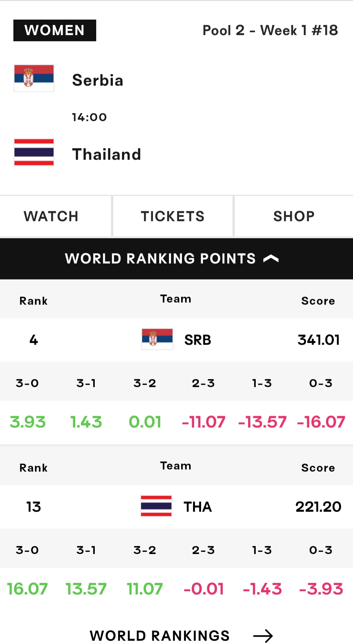This screenshot has width=353, height=644.
Task: Click the 14:00 match time
Action: (89, 117)
